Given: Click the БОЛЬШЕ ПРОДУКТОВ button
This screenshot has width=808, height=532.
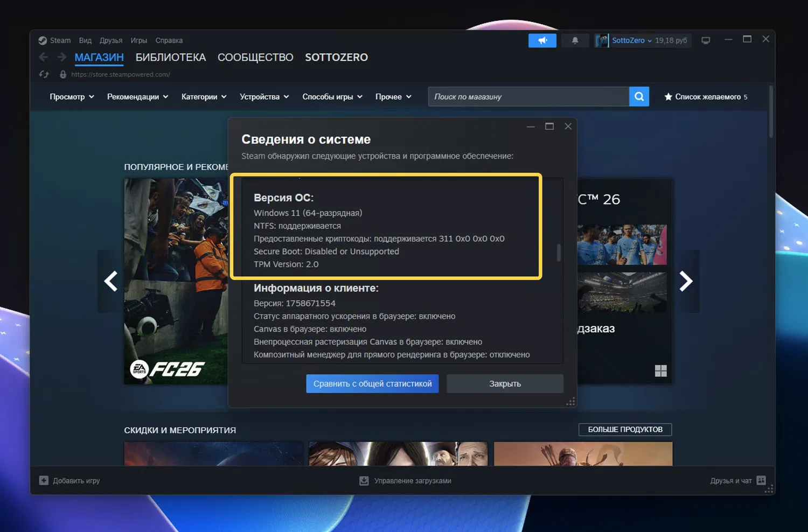Looking at the screenshot, I should [x=625, y=429].
